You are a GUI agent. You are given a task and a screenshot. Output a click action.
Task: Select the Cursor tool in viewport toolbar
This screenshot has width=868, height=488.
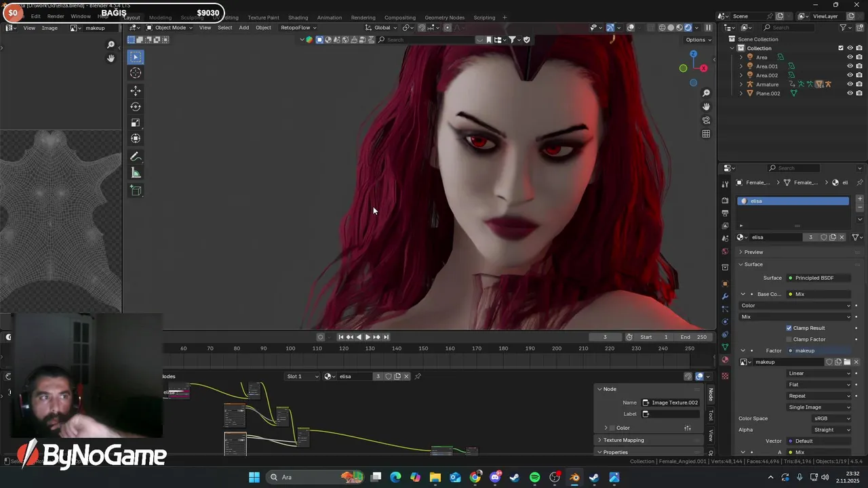point(136,73)
